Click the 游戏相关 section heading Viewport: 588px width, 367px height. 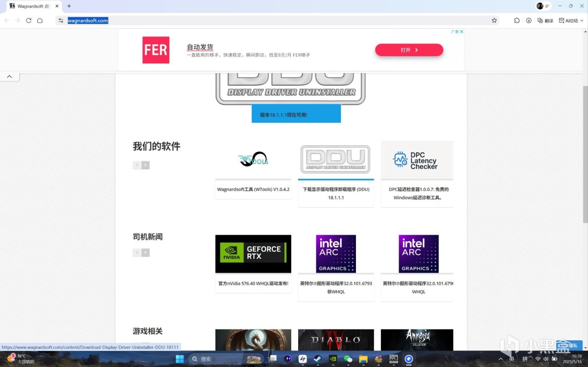tap(148, 331)
